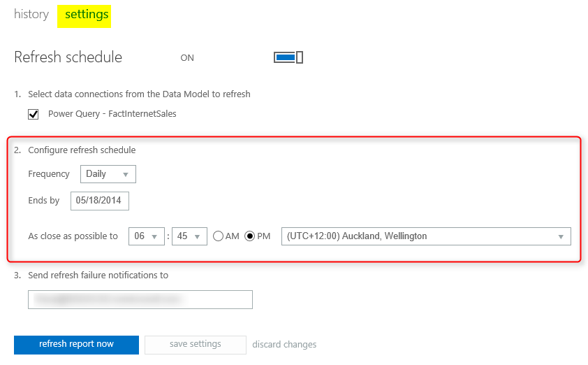Click the Power Query - FactInternetSales label
This screenshot has width=588, height=365.
coord(112,114)
